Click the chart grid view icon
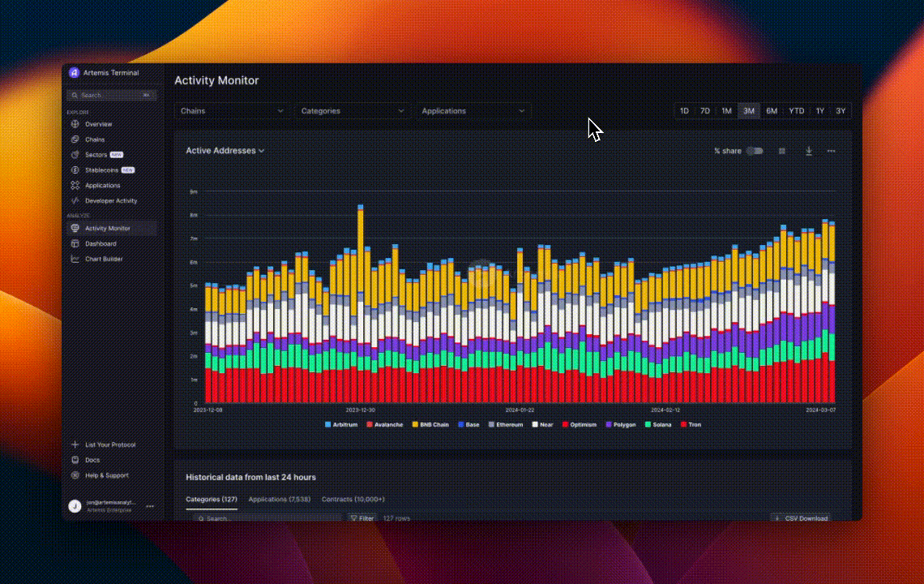The width and height of the screenshot is (924, 584). 782,151
